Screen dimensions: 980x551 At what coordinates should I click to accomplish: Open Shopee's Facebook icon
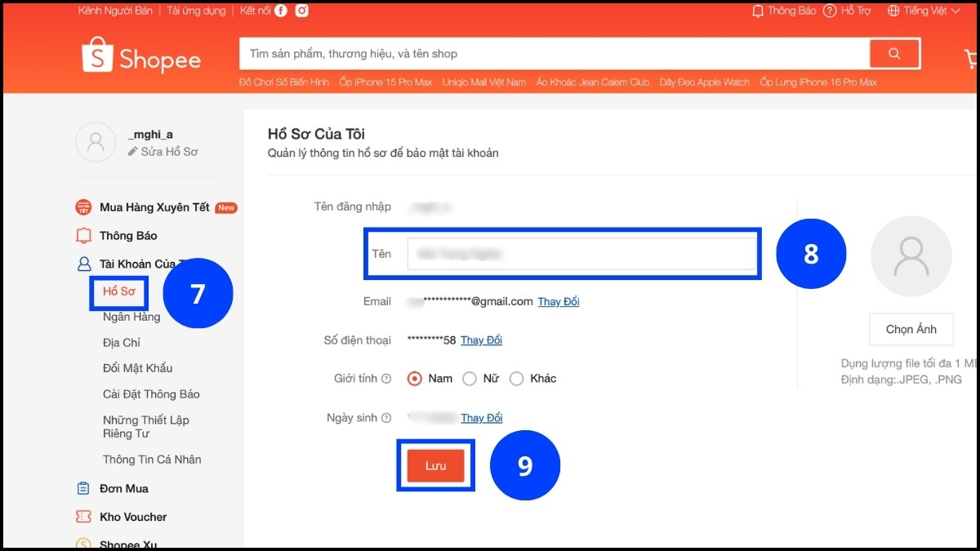point(280,11)
